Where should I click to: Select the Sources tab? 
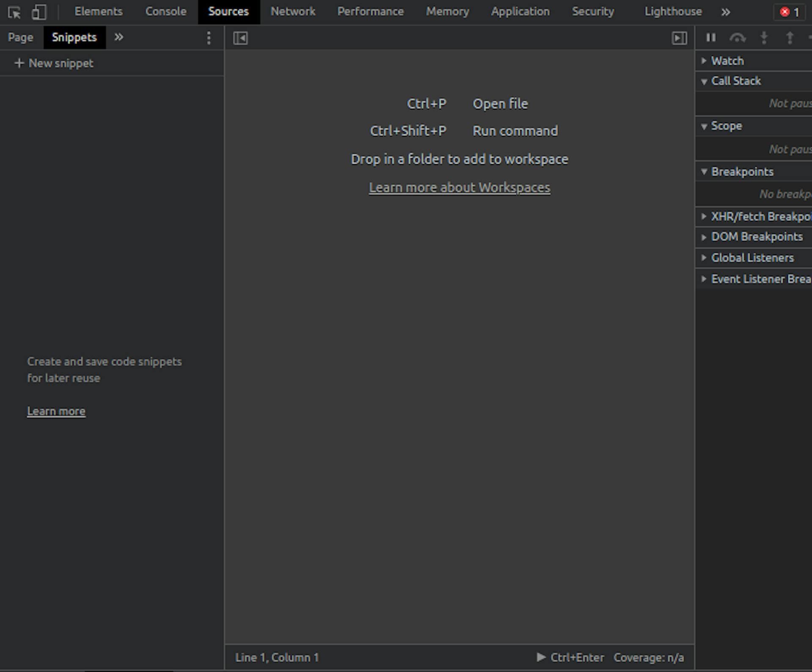click(228, 12)
